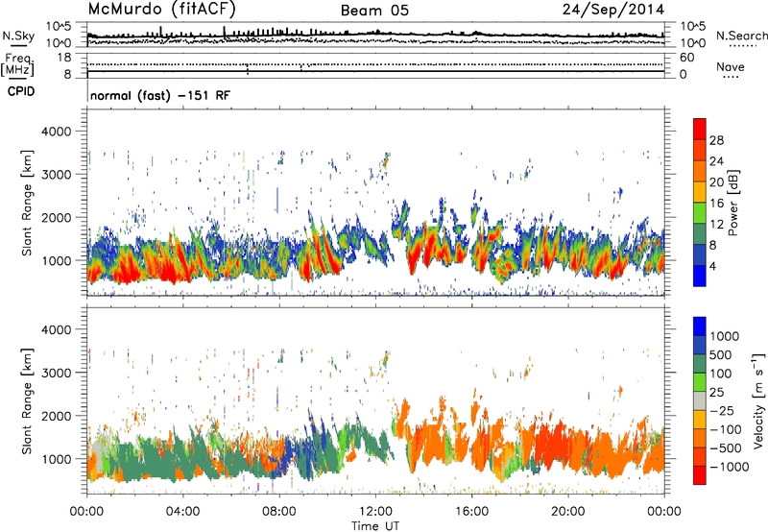Click the '-1000' velocity colorbar tick
This screenshot has height=532, width=768.
[729, 467]
